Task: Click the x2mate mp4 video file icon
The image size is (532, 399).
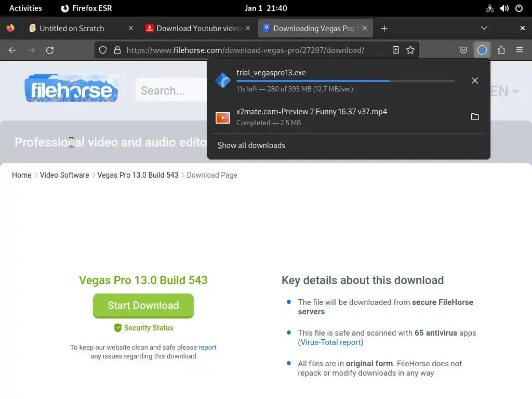Action: [x=223, y=118]
